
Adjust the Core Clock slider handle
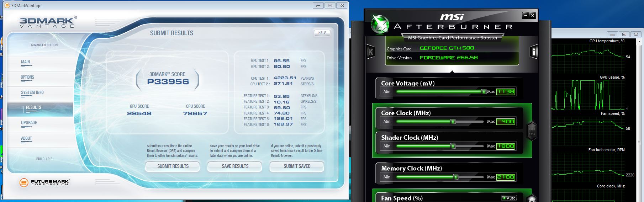point(453,122)
